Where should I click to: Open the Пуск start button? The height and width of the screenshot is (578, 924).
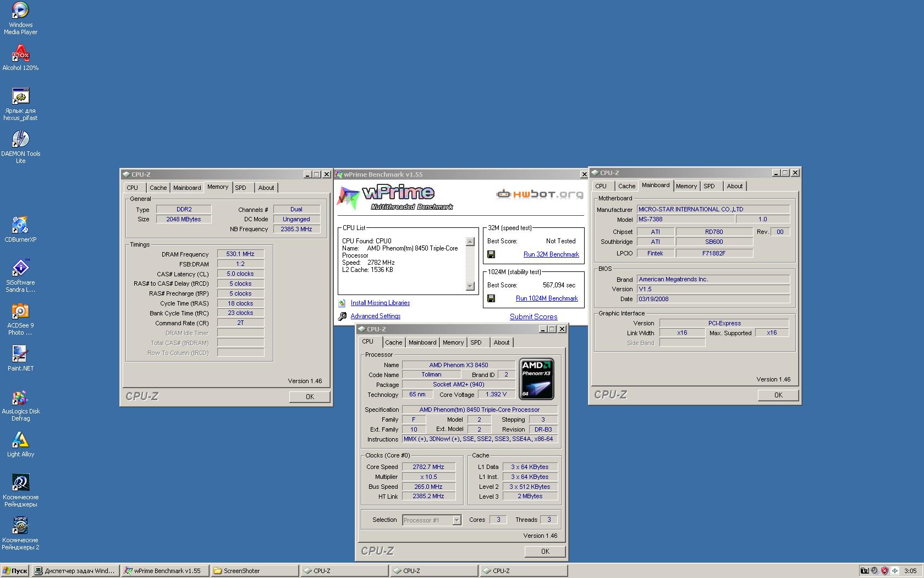[x=15, y=571]
